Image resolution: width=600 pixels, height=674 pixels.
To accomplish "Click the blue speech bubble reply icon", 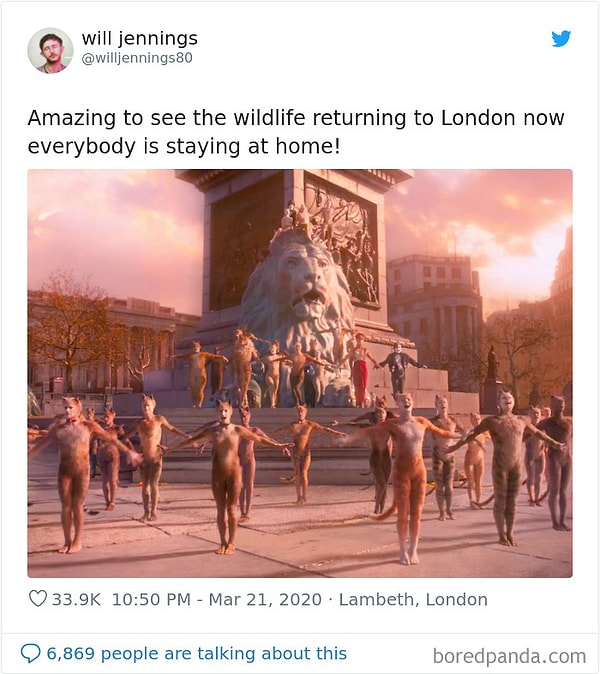I will point(31,654).
